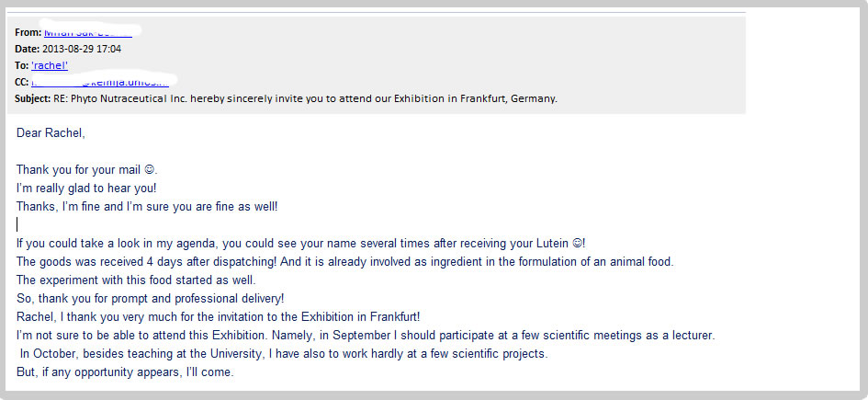Click 'thank you for prompt and professional delivery' line
The image size is (868, 400).
point(150,298)
